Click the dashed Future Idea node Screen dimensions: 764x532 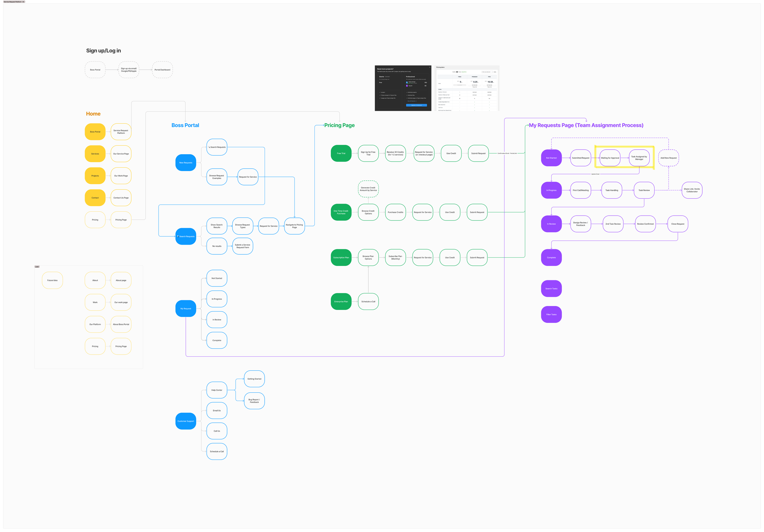[52, 280]
